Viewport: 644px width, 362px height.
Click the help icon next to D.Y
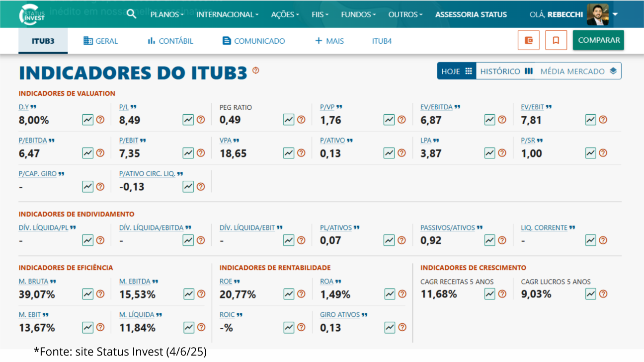100,120
